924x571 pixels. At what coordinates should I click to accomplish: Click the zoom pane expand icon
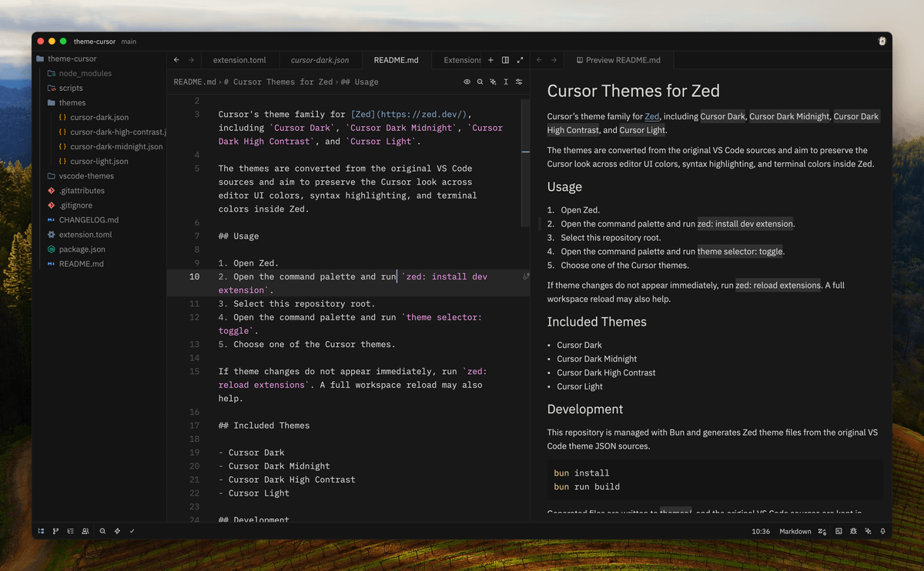pyautogui.click(x=520, y=60)
